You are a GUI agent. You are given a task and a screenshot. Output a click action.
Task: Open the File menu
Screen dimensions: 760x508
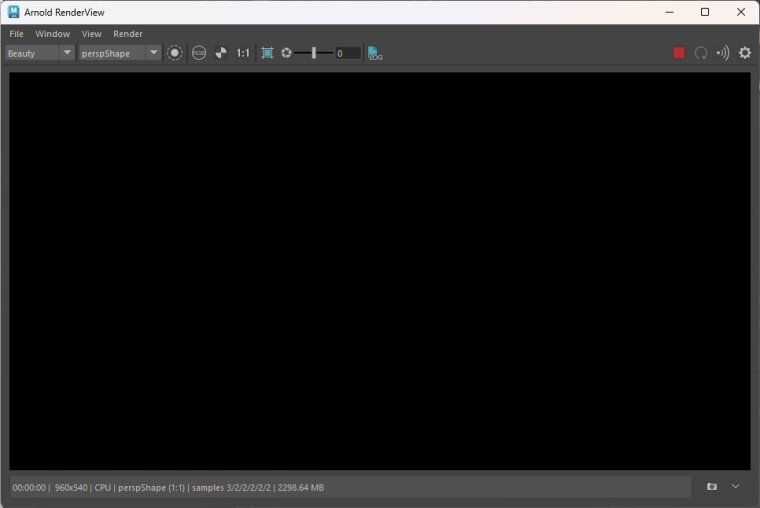click(x=16, y=34)
